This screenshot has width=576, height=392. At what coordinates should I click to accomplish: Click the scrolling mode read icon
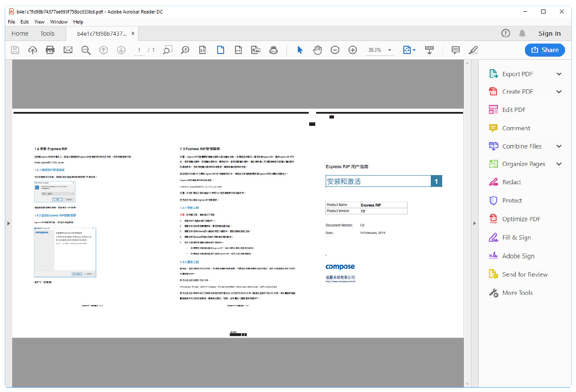[429, 50]
